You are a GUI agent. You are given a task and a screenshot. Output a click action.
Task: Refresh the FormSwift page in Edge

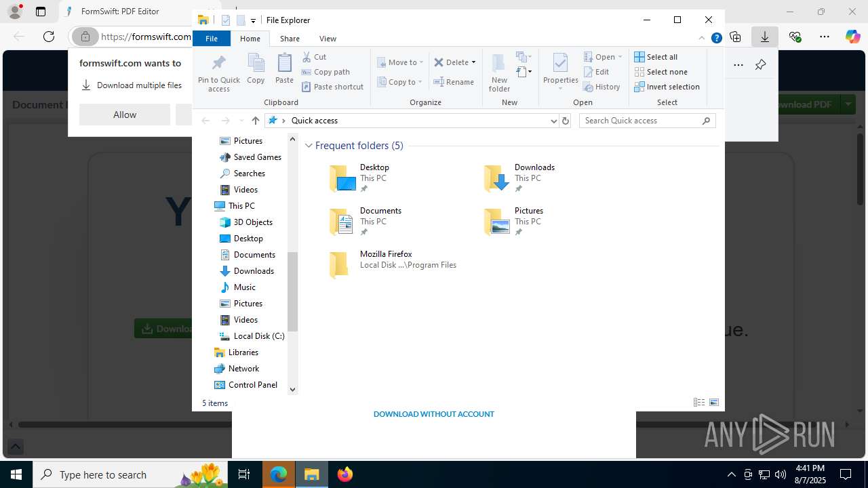click(x=49, y=37)
